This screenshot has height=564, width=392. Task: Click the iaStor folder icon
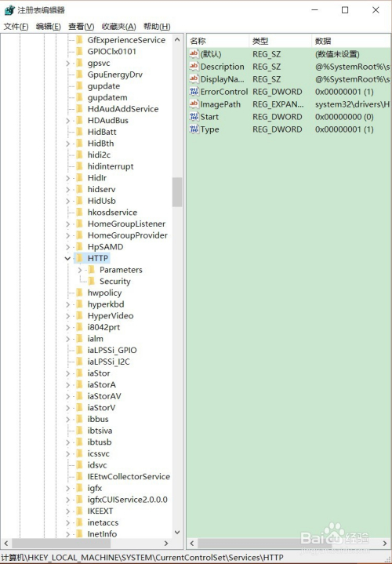[80, 373]
